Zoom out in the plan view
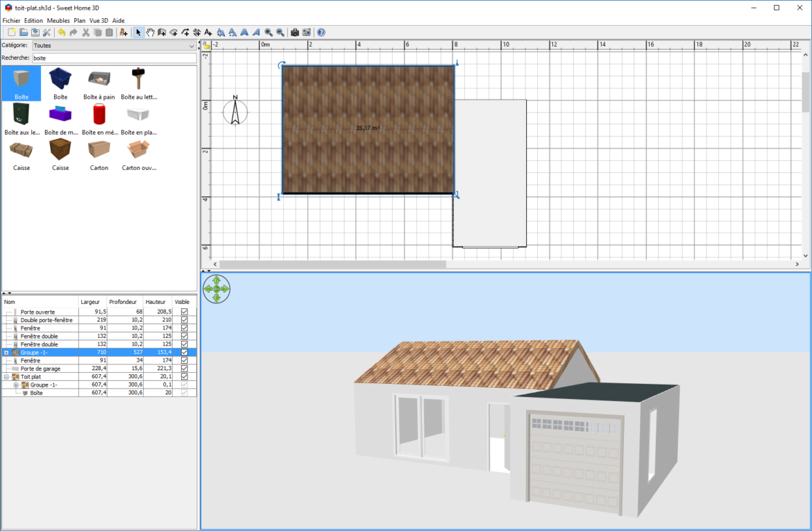Screen dimensions: 812x531 279,32
